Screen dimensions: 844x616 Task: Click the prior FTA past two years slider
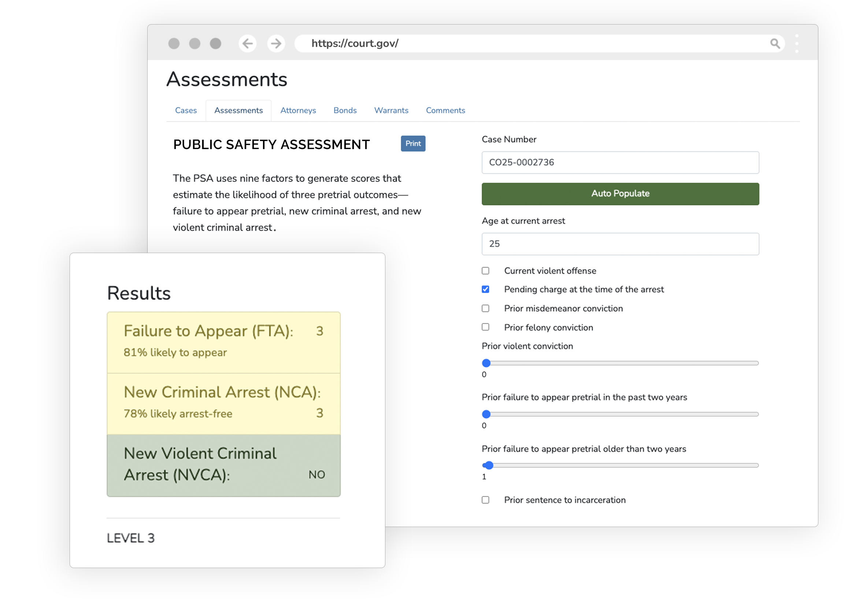pyautogui.click(x=620, y=414)
